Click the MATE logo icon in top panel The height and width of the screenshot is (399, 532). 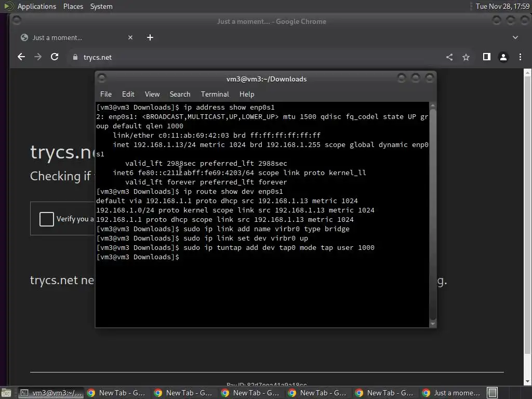coord(8,6)
